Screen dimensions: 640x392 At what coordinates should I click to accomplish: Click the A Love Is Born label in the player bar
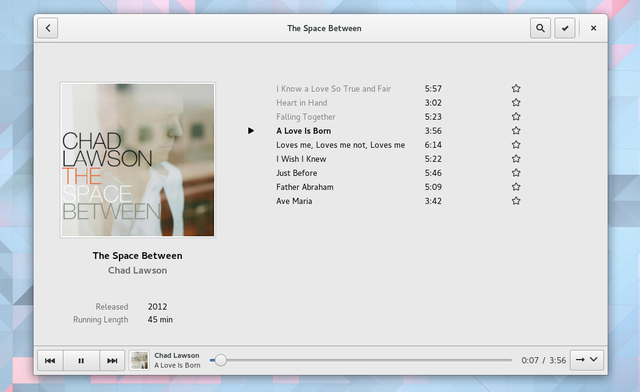177,365
